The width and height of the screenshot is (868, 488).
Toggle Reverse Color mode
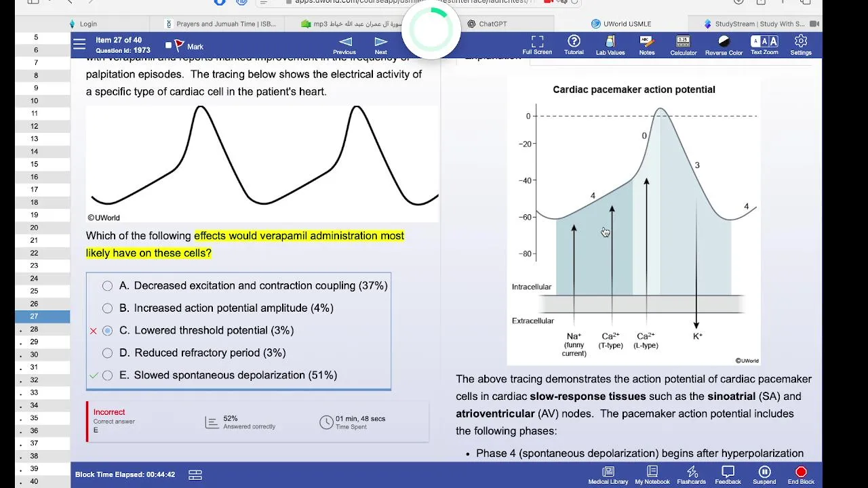click(724, 46)
